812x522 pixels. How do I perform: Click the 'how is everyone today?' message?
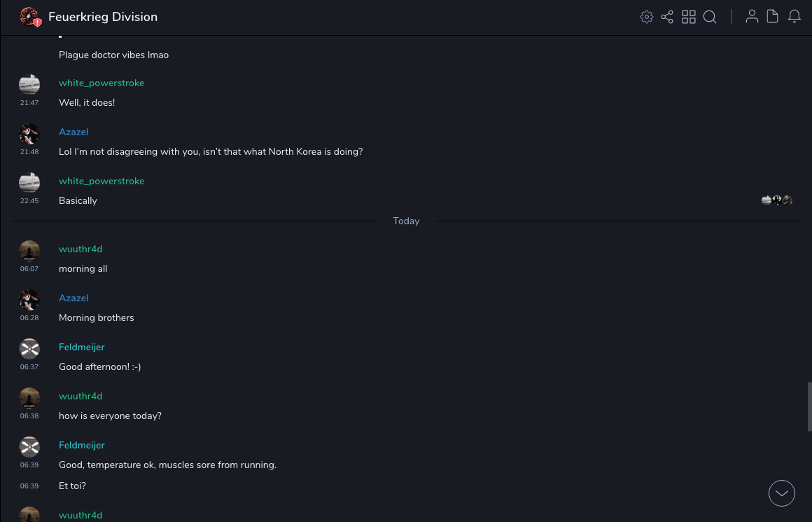(x=110, y=415)
